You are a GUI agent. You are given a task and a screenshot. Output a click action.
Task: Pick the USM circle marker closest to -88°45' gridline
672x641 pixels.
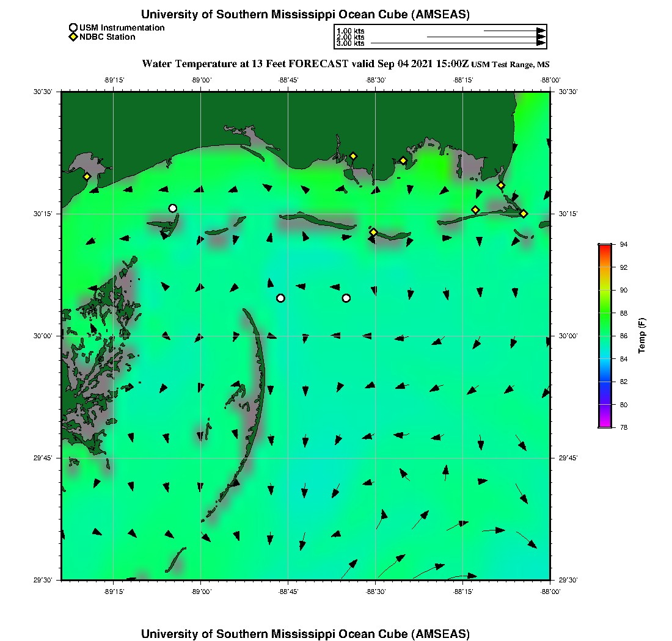[280, 298]
